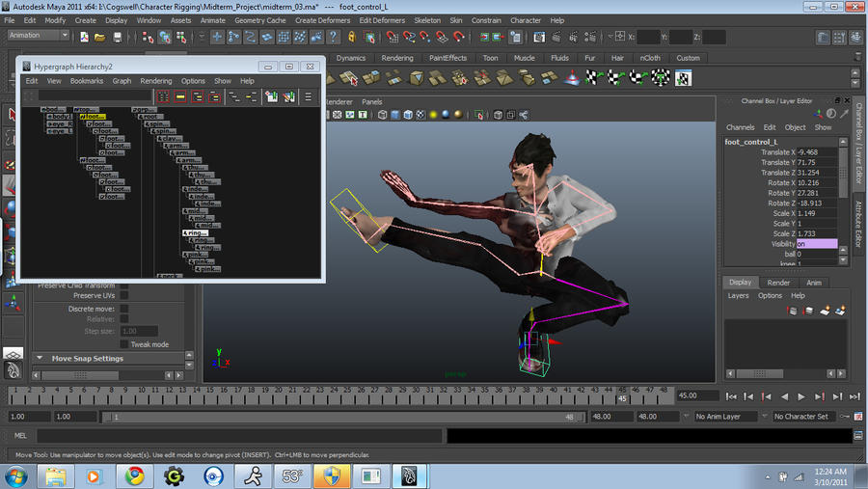
Task: Toggle auto keyframe button near character set
Action: [x=845, y=417]
